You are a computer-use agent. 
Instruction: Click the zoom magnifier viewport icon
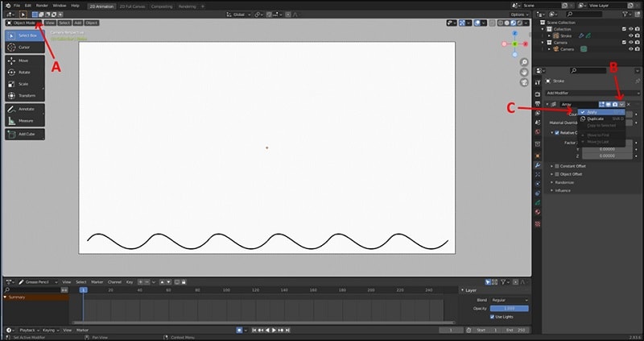tap(524, 63)
